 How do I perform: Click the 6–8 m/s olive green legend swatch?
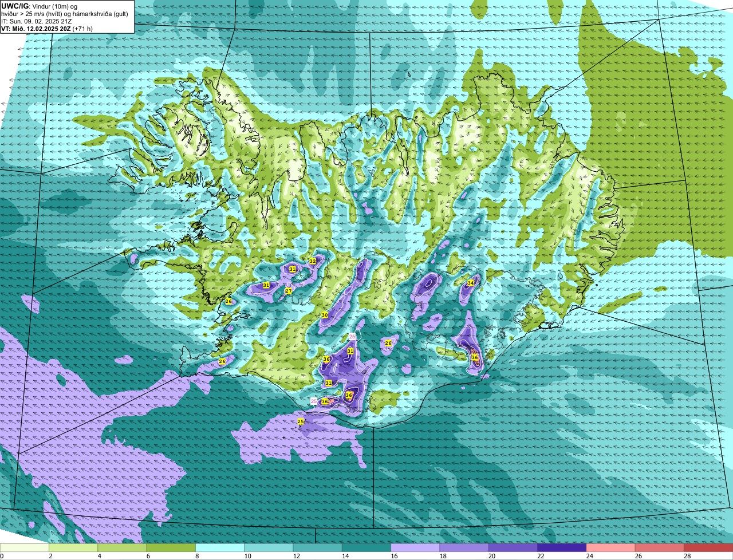171,548
